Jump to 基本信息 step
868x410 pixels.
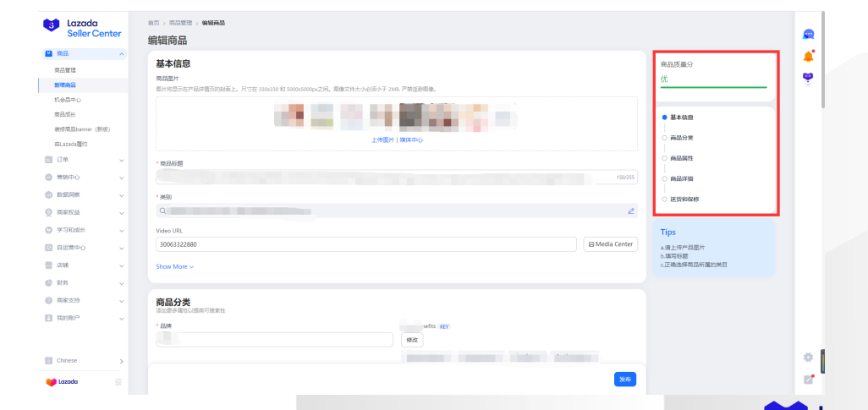(x=681, y=118)
